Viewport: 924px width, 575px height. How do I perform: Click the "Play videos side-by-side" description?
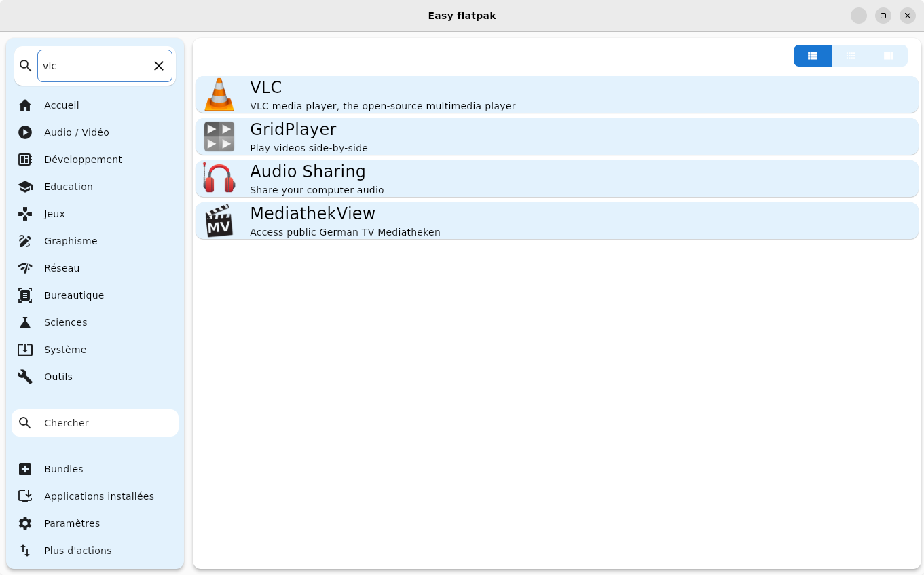pos(309,148)
